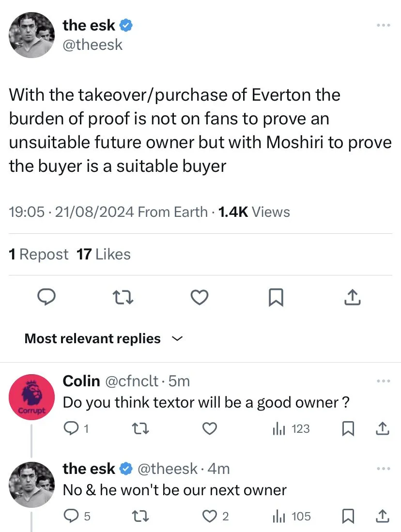Open more options on the esk's reply

point(383,469)
